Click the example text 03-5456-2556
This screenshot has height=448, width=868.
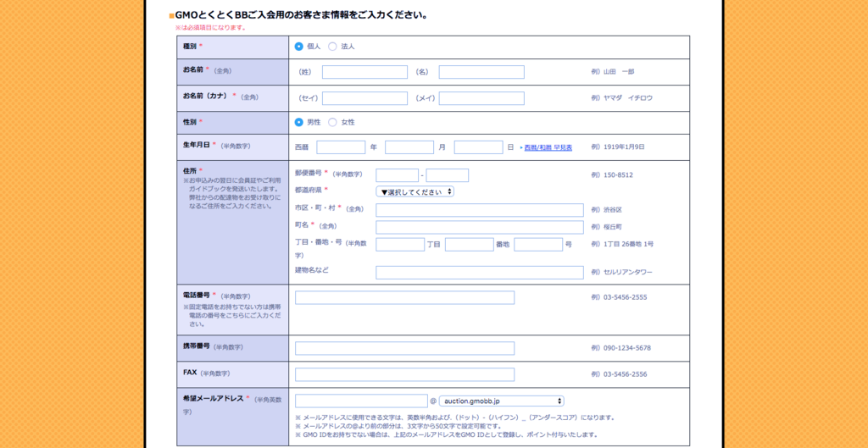pos(625,374)
